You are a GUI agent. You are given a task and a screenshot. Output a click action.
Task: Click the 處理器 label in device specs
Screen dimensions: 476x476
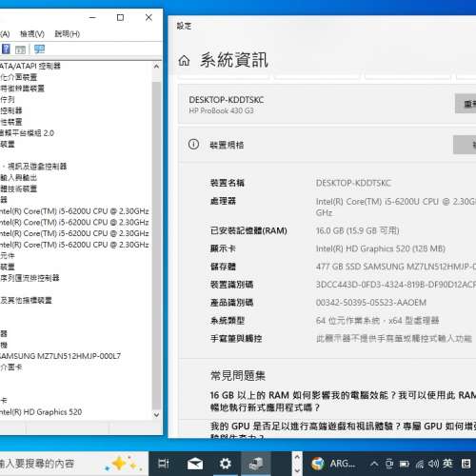tap(223, 201)
